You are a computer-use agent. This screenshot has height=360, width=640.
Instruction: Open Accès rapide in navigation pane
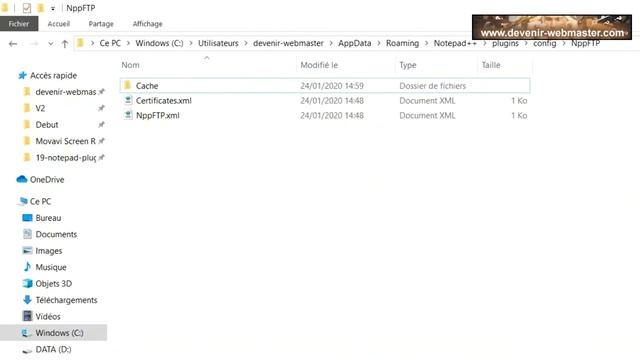pyautogui.click(x=53, y=76)
